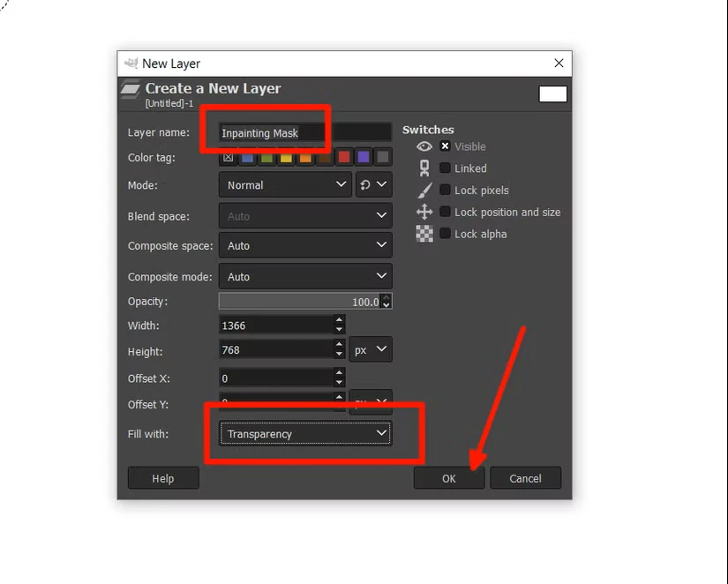Click the white layer fill preview swatch

coord(552,93)
